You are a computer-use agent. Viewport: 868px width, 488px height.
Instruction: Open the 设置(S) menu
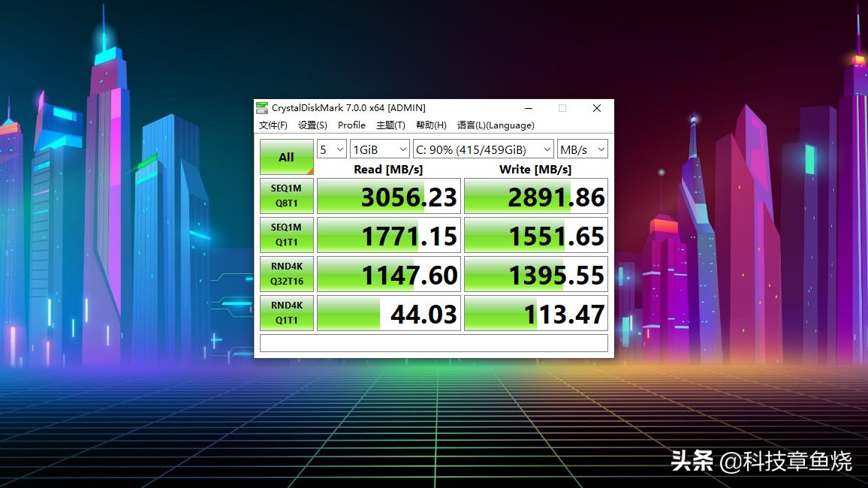tap(313, 125)
